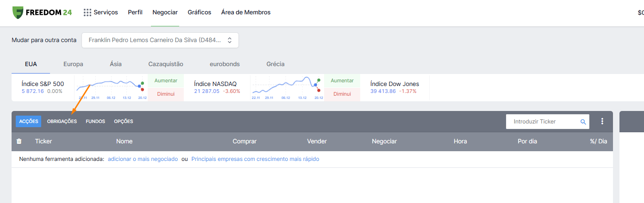
Task: Open the Cazaquistão tab
Action: pos(166,64)
